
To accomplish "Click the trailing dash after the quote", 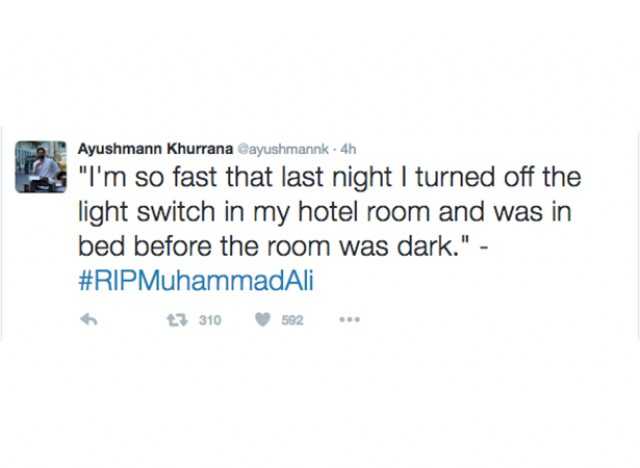I will pyautogui.click(x=483, y=247).
